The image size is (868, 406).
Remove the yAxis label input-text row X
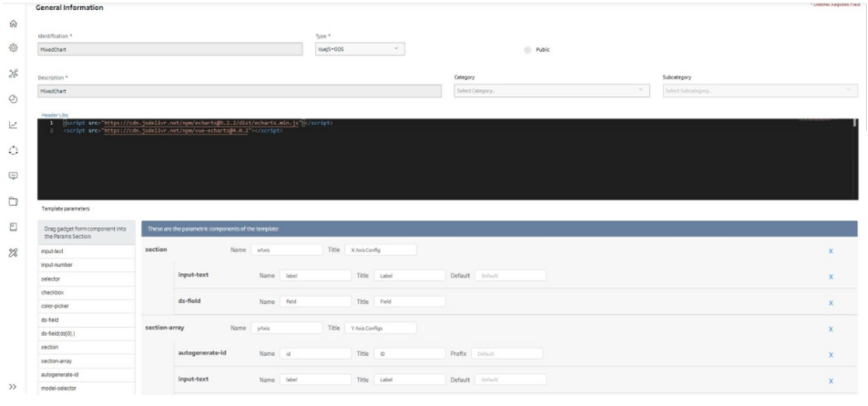point(831,381)
